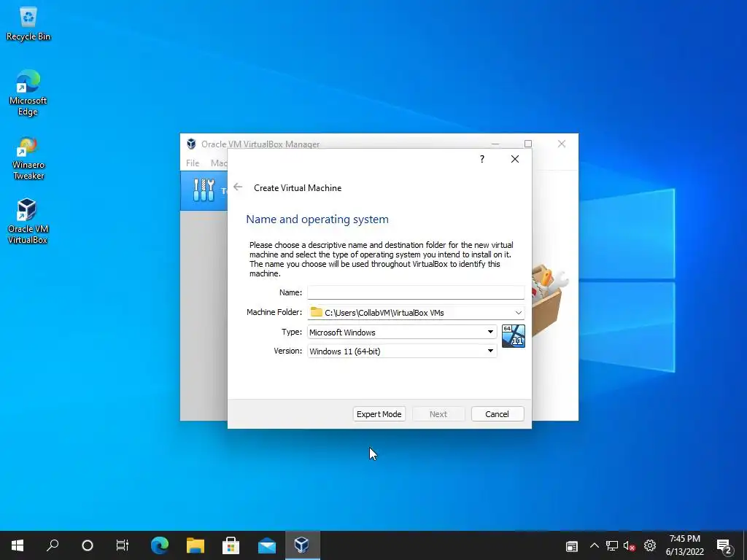Expand the Machine Folder dropdown
The width and height of the screenshot is (747, 560).
tap(519, 312)
